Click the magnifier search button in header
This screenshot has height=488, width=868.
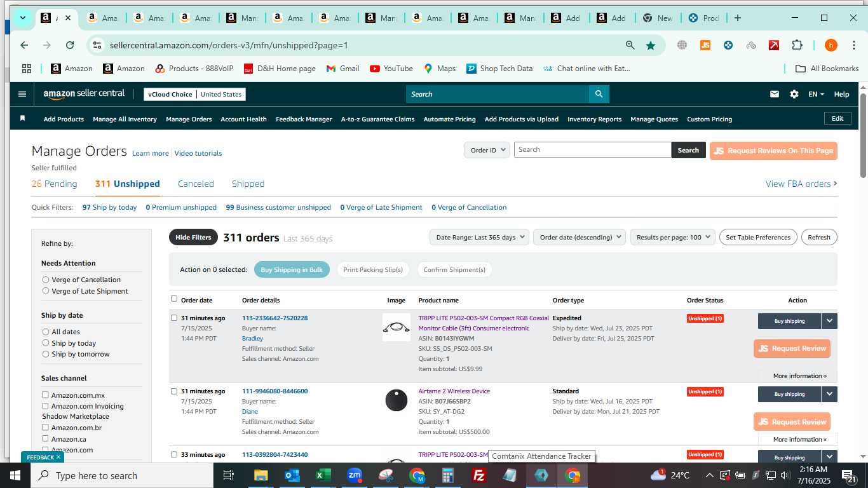point(599,94)
